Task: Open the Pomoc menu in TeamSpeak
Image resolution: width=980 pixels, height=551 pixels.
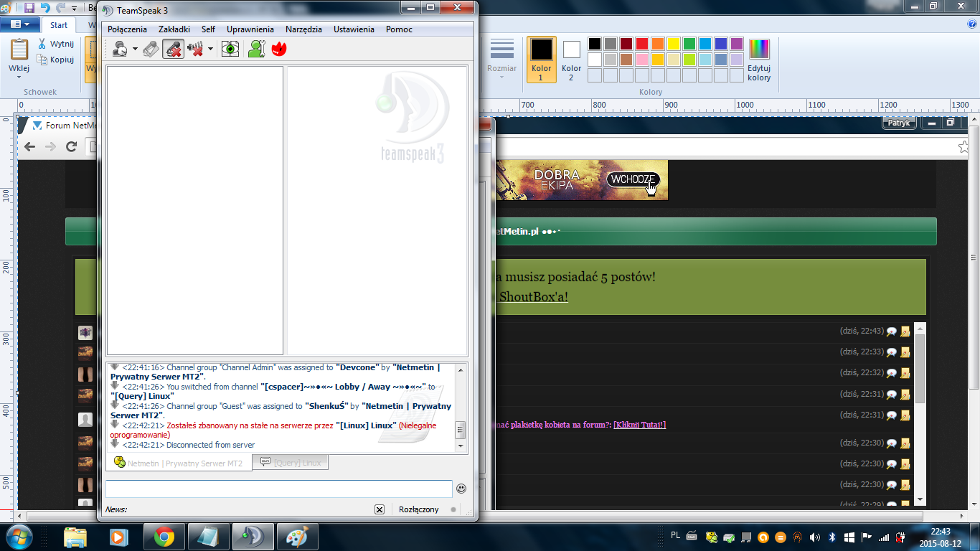Action: (x=399, y=29)
